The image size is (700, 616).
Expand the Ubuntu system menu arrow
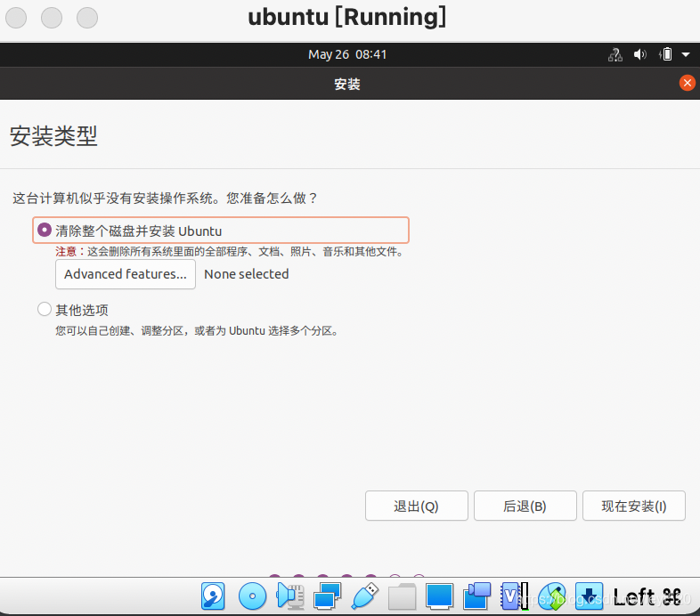pyautogui.click(x=686, y=54)
